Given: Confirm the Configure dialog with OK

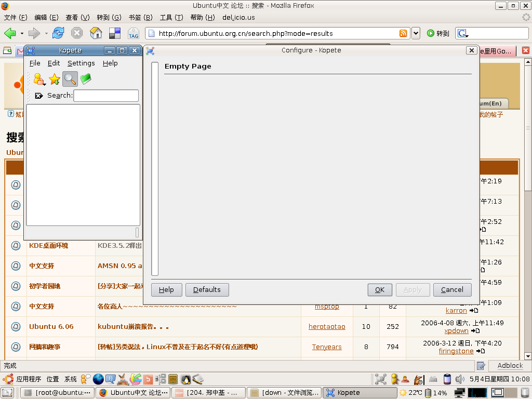Looking at the screenshot, I should pyautogui.click(x=380, y=290).
